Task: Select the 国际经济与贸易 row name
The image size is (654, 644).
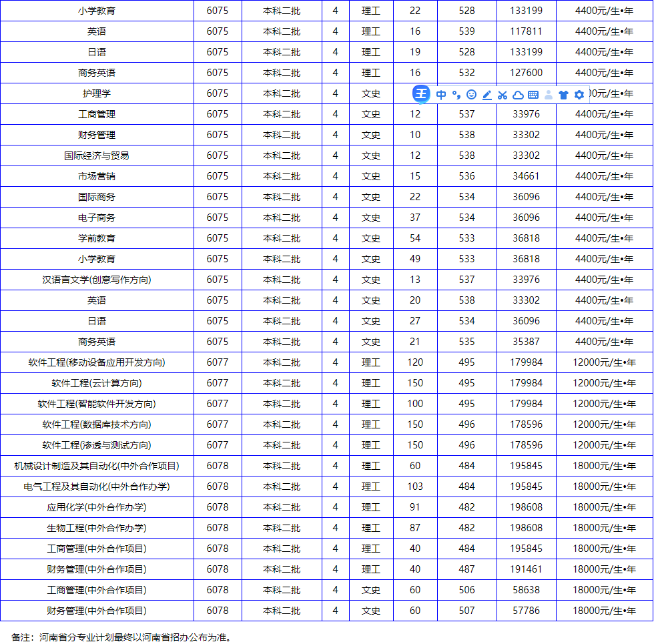Action: [97, 155]
